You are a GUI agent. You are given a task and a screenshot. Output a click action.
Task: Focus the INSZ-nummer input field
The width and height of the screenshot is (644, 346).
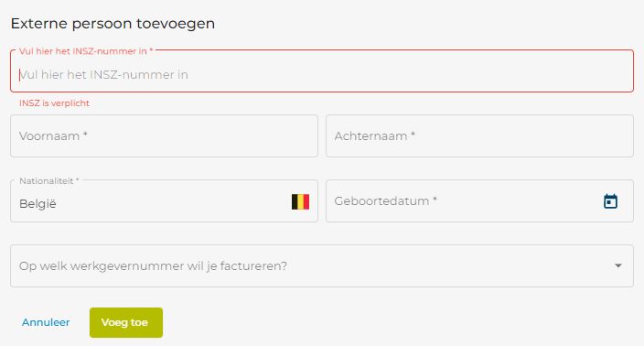322,71
